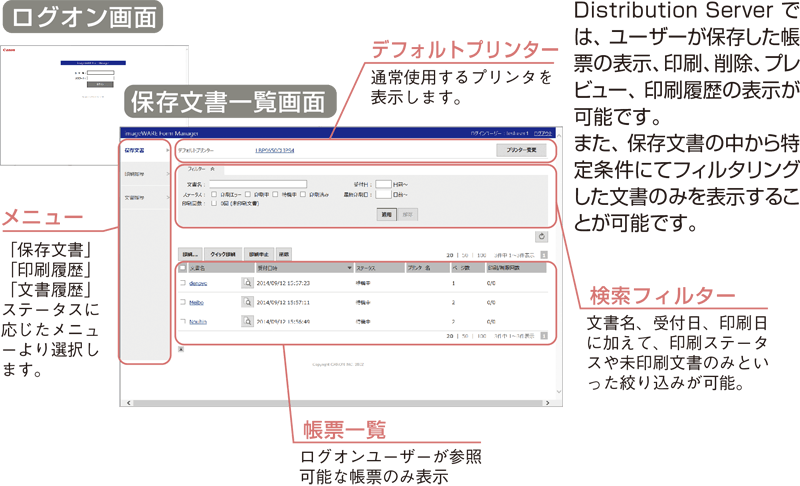Show 20 items per page above the table

449,255
